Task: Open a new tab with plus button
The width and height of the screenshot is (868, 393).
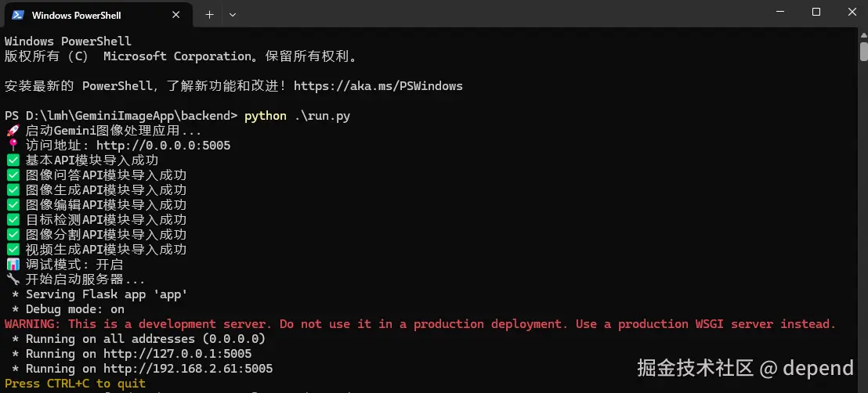Action: (x=209, y=14)
